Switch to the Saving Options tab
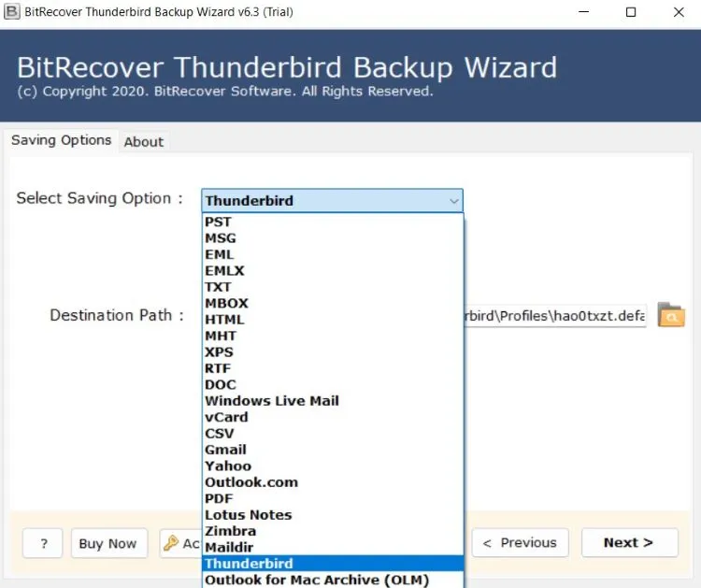Screen dimensions: 701x588 62,140
